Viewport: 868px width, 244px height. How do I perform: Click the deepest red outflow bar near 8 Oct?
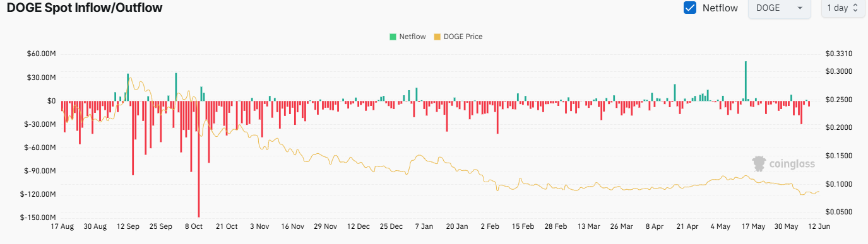click(199, 159)
